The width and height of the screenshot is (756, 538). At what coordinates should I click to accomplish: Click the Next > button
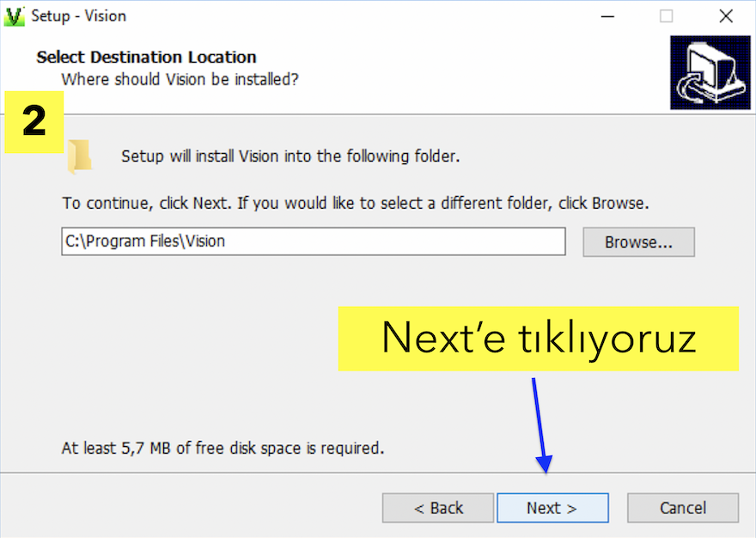tap(552, 508)
